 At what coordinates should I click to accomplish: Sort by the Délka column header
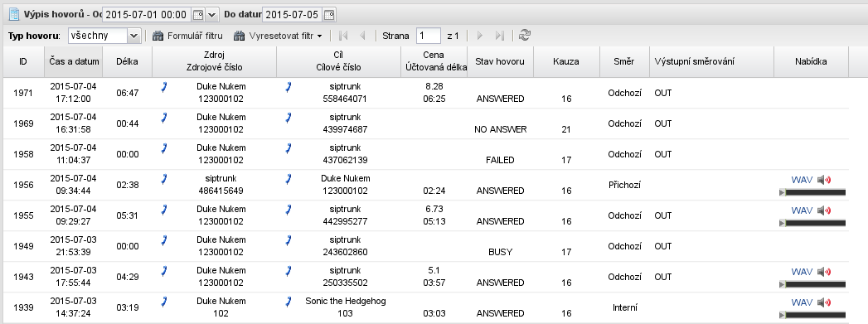tap(128, 61)
